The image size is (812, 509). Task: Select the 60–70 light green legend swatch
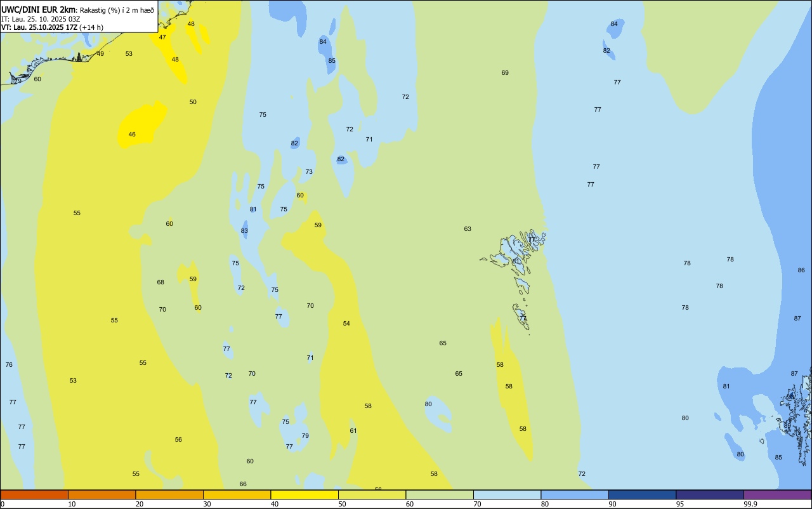click(440, 494)
